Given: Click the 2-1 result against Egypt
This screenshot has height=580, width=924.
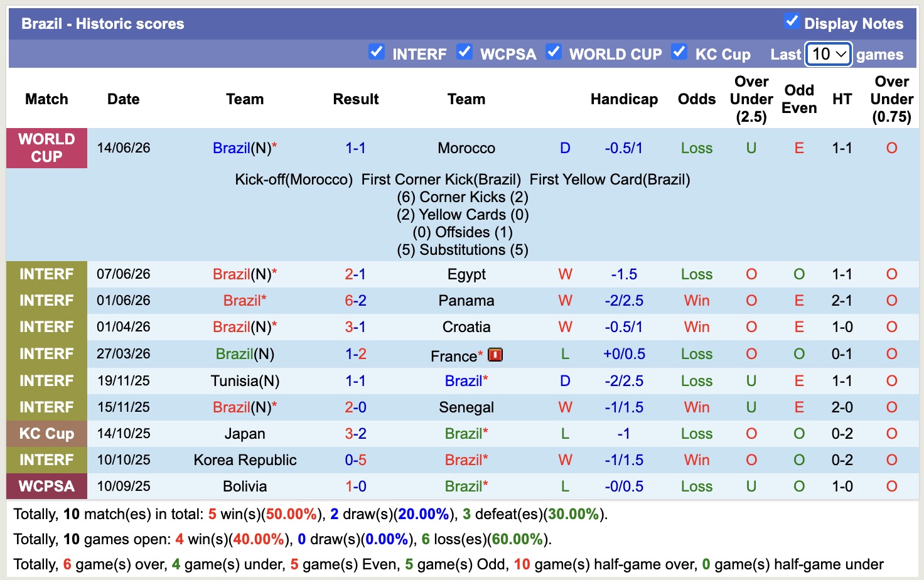Looking at the screenshot, I should (x=355, y=274).
